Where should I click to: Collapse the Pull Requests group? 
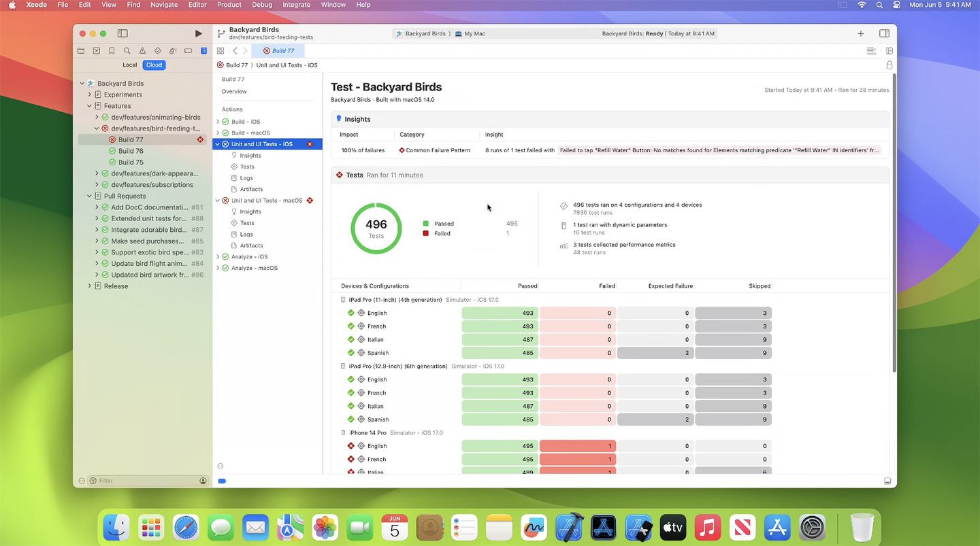pos(89,196)
